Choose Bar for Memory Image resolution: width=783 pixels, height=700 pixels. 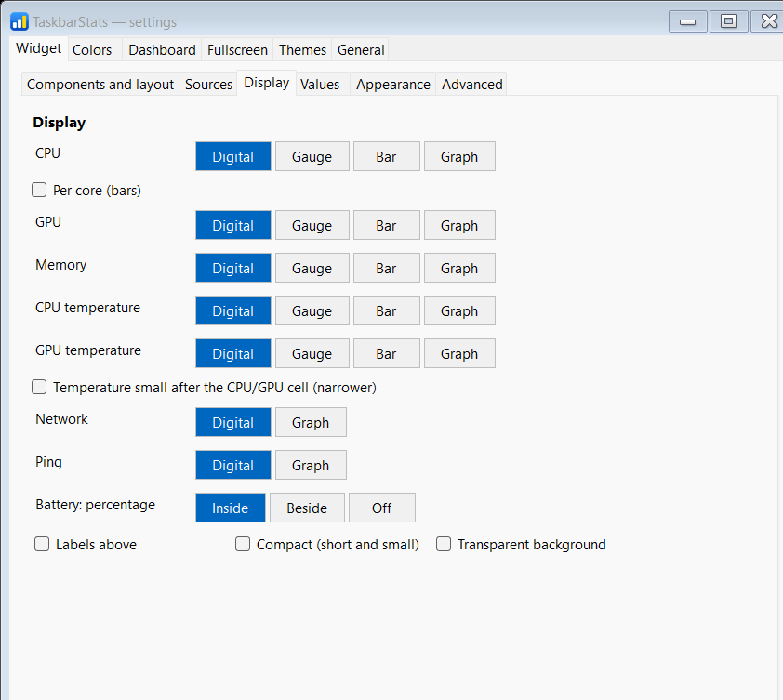pos(387,268)
